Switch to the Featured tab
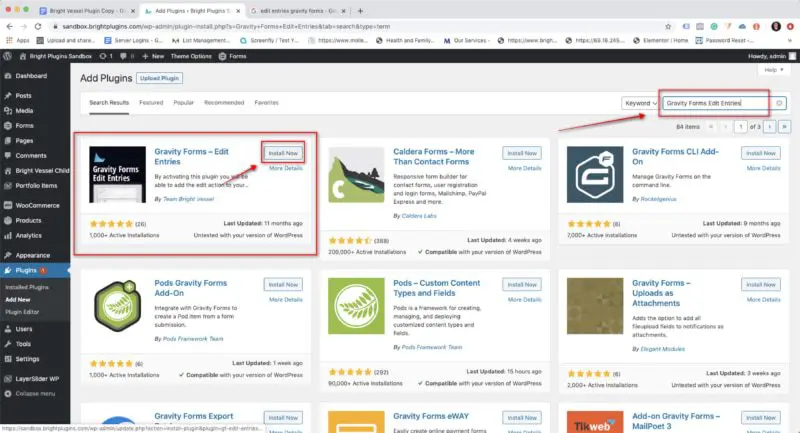 (151, 102)
